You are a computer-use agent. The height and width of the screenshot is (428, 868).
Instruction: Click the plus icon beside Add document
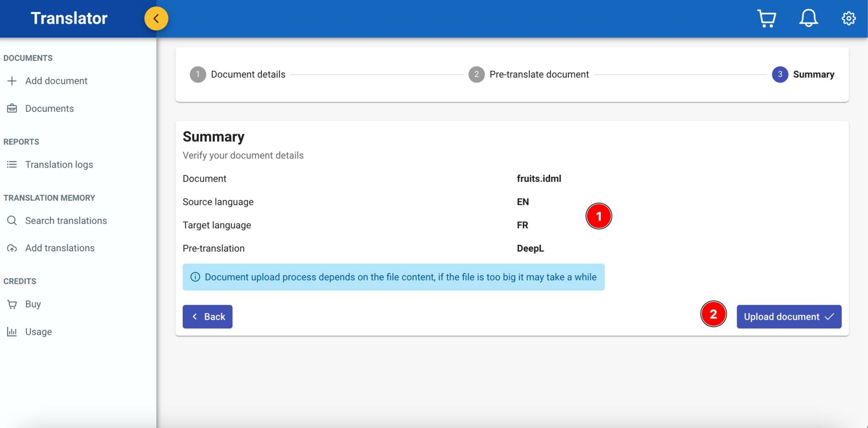point(12,81)
